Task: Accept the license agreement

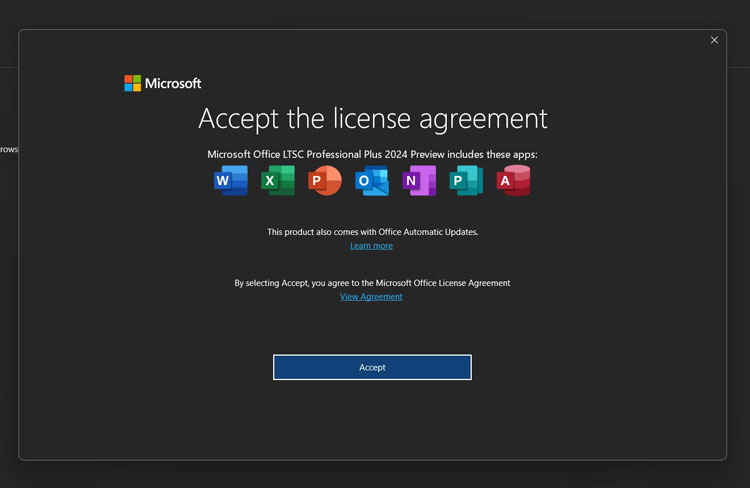Action: 372,367
